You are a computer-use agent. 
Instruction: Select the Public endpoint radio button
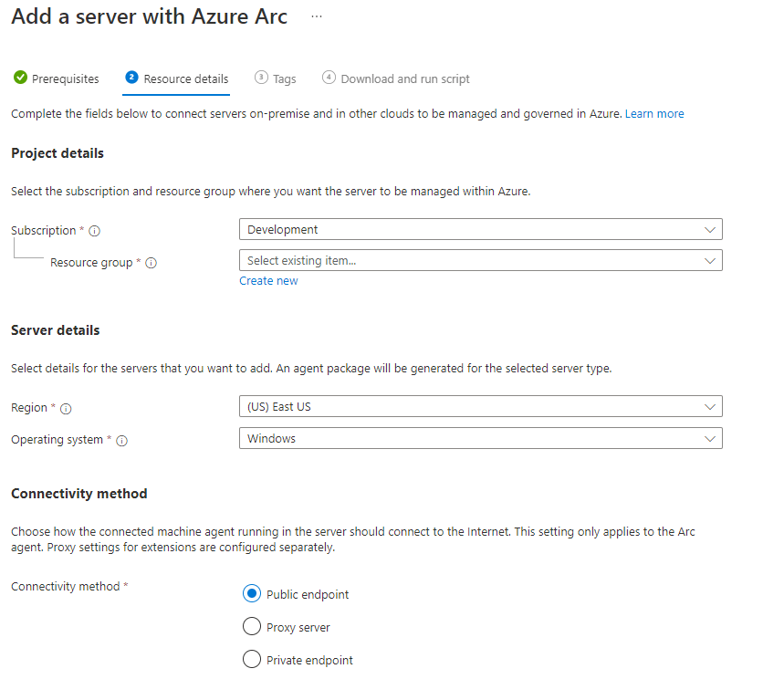(252, 594)
